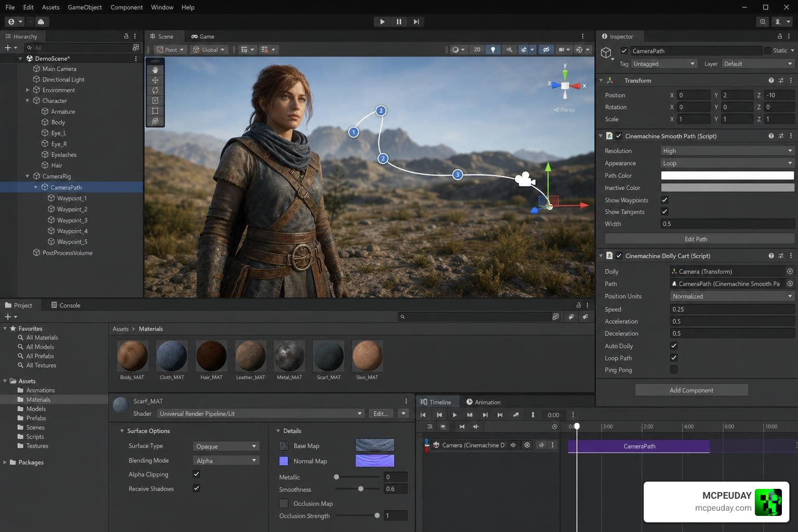Image resolution: width=798 pixels, height=532 pixels.
Task: Pick object for Path field target icon
Action: (790, 284)
